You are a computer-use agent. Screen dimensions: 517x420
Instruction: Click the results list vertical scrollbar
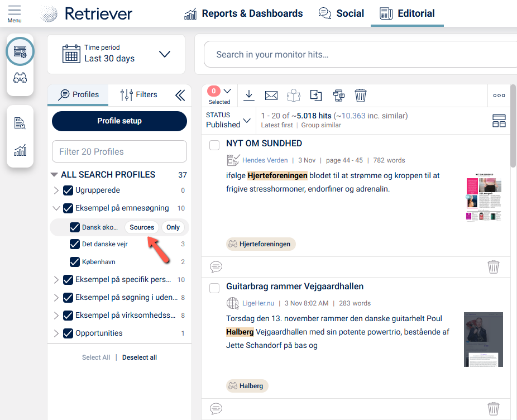[514, 126]
